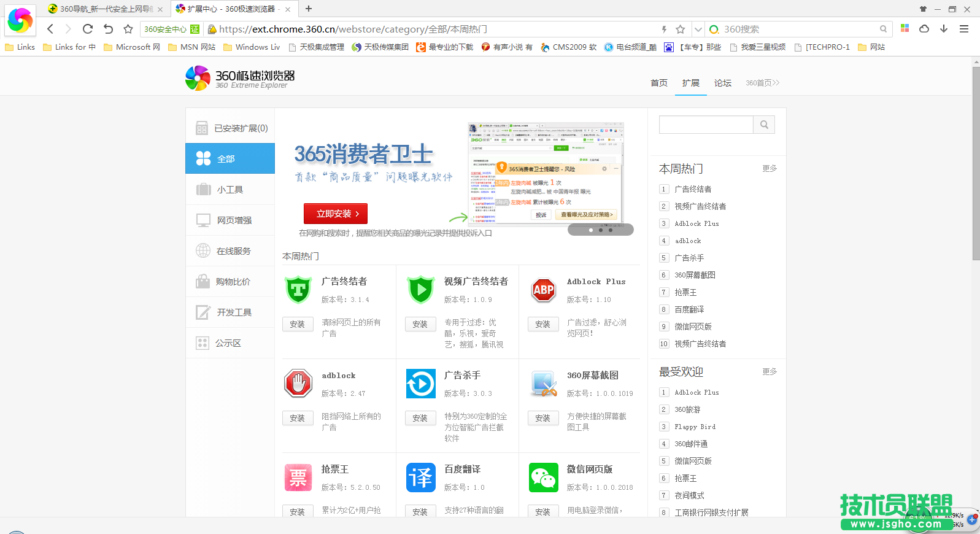Click the 360屏幕截图 scissors icon
Viewport: 980px width, 534px height.
click(544, 384)
